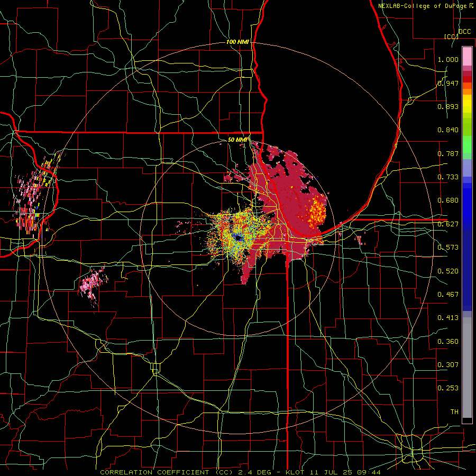Pick the bright yellow segment of the color bar
Viewport: 476px width, 476px height.
[467, 104]
